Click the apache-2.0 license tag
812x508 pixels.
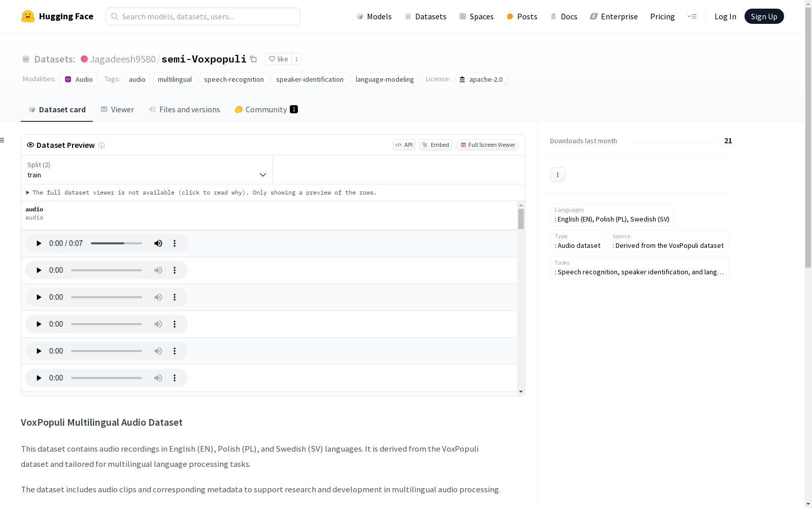coord(481,79)
